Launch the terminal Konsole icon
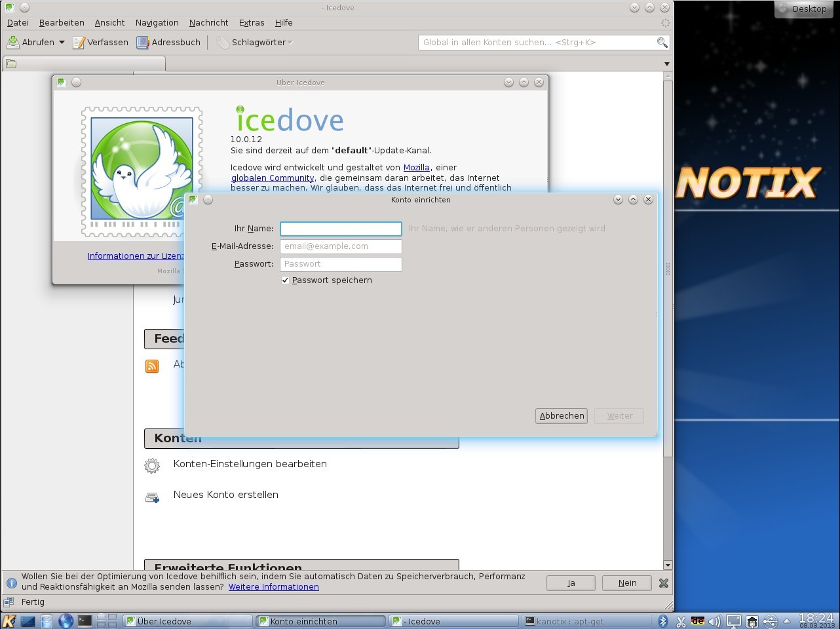The height and width of the screenshot is (629, 840). click(85, 620)
